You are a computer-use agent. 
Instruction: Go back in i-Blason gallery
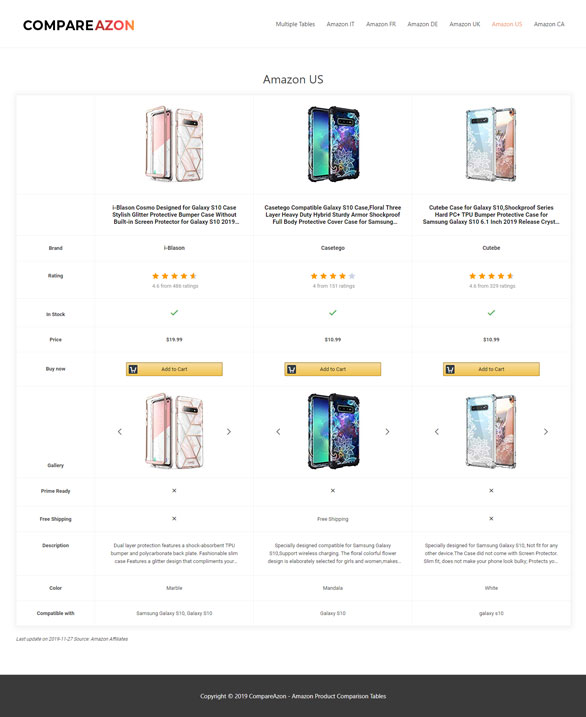pyautogui.click(x=120, y=432)
